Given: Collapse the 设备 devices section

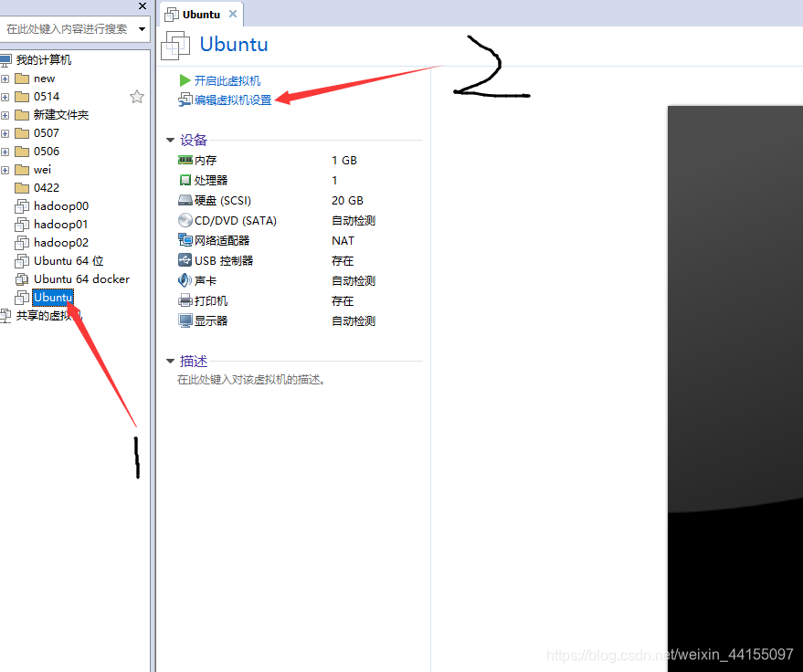Looking at the screenshot, I should 171,140.
